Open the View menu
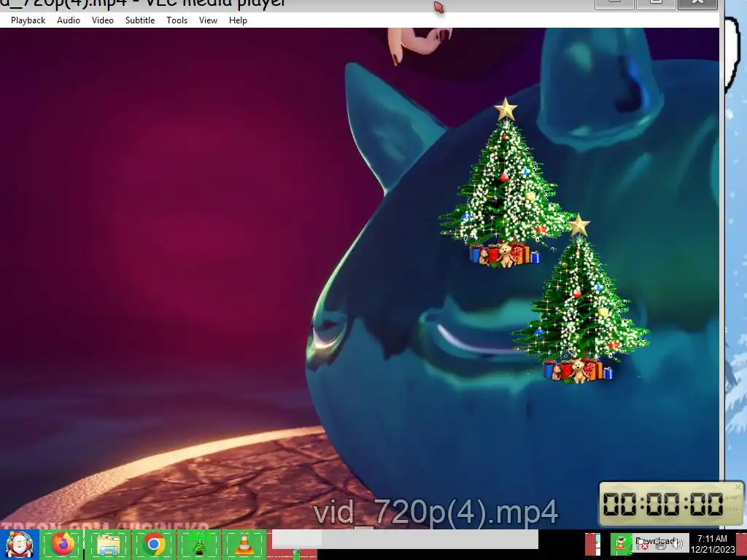747x560 pixels. point(208,20)
